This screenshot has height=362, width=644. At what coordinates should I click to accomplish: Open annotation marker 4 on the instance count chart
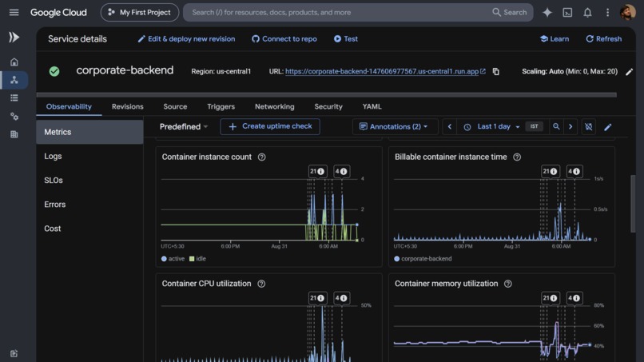[x=341, y=171]
